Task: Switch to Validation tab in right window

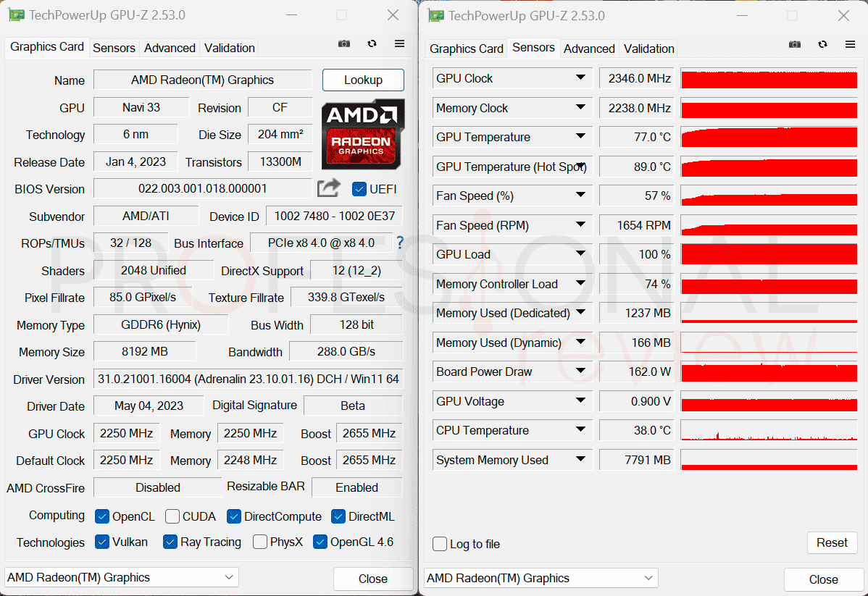Action: coord(648,49)
